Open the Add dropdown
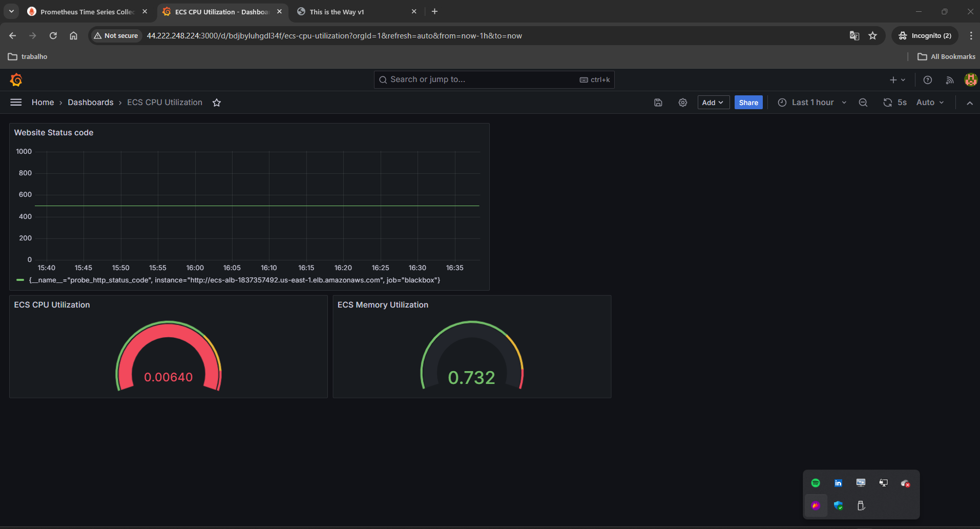 coord(713,103)
